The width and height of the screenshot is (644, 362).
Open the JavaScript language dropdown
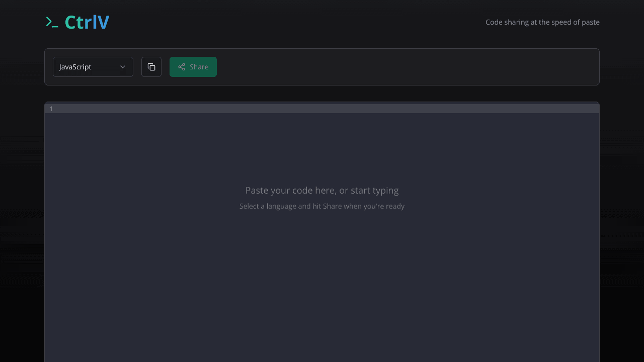click(x=93, y=67)
